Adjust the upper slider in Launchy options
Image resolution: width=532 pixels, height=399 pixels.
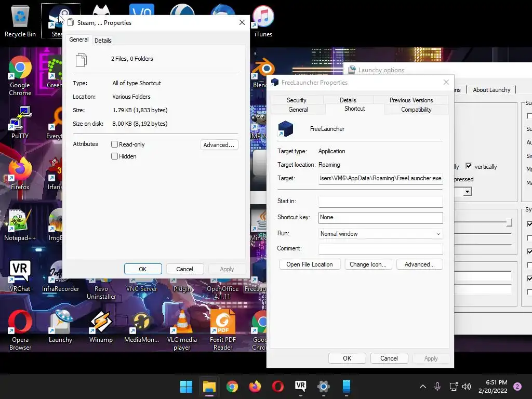509,222
